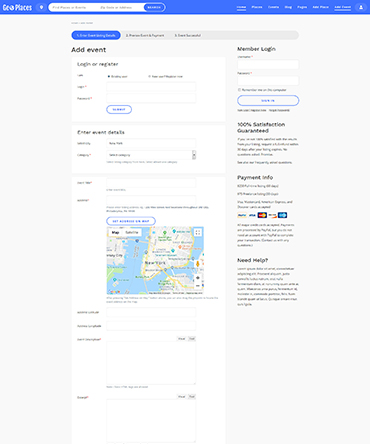Switch map to Map view
The width and height of the screenshot is (370, 444).
(x=115, y=232)
